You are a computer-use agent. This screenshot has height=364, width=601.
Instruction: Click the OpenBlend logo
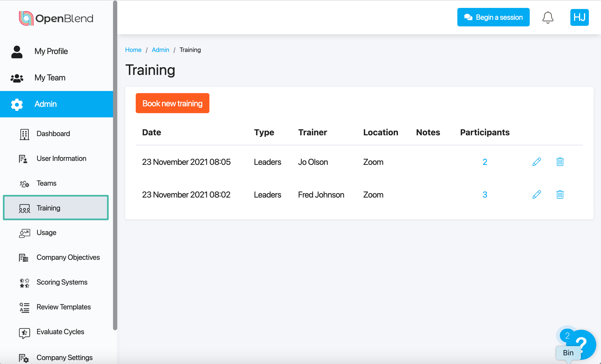click(x=56, y=18)
